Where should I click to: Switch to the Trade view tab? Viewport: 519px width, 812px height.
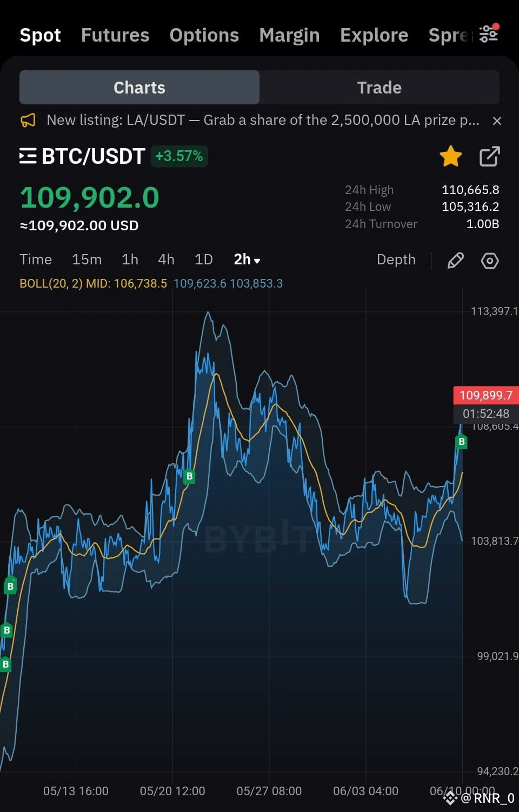[x=380, y=87]
